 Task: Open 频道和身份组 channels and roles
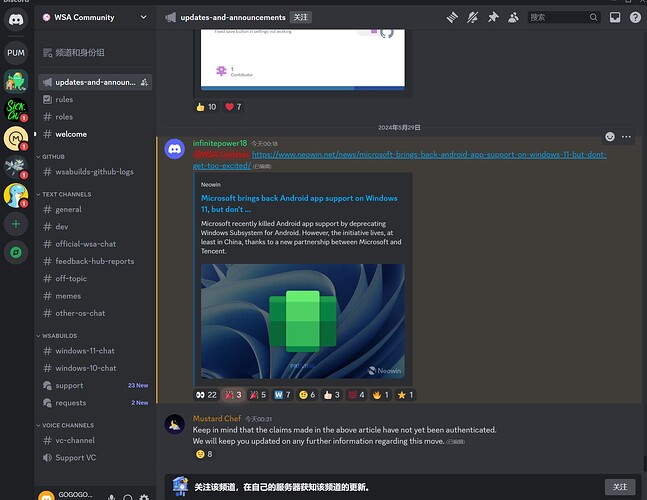(x=95, y=52)
